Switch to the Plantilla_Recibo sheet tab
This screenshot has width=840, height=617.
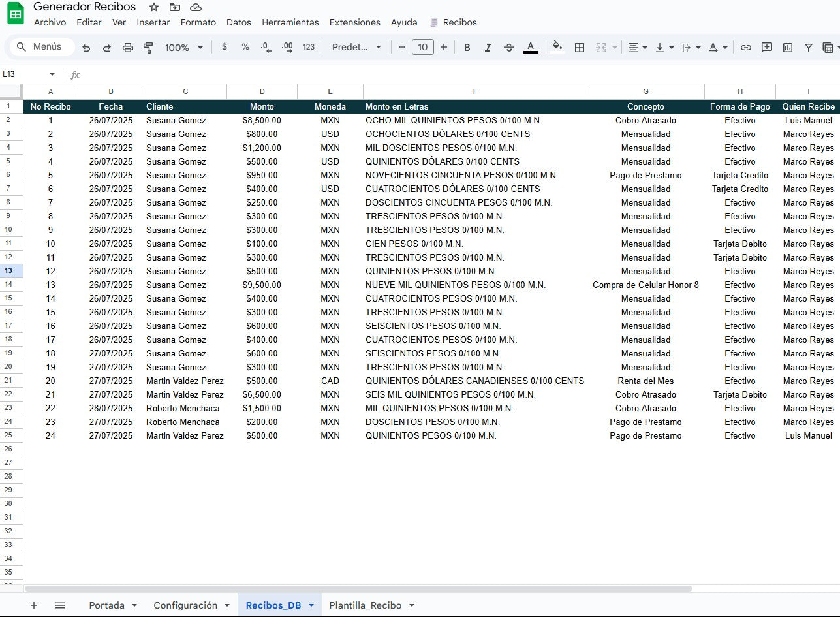point(366,605)
